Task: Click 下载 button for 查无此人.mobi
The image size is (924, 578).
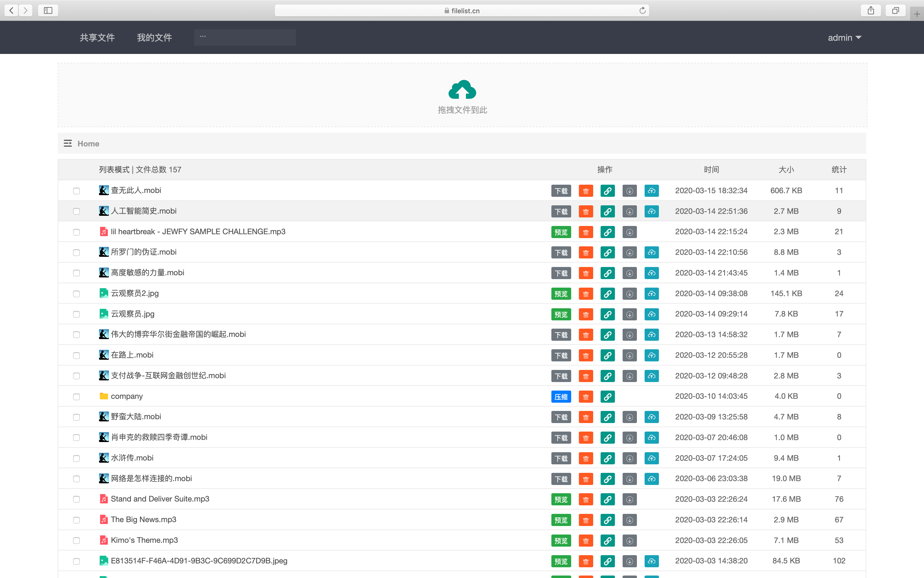Action: point(561,191)
